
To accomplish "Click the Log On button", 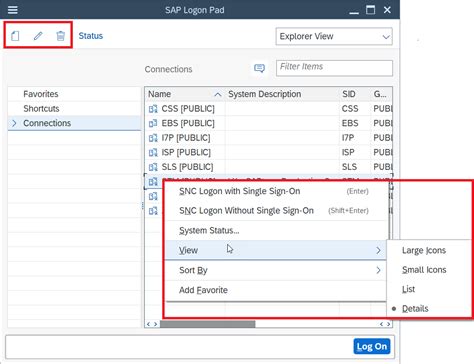I will coord(372,347).
